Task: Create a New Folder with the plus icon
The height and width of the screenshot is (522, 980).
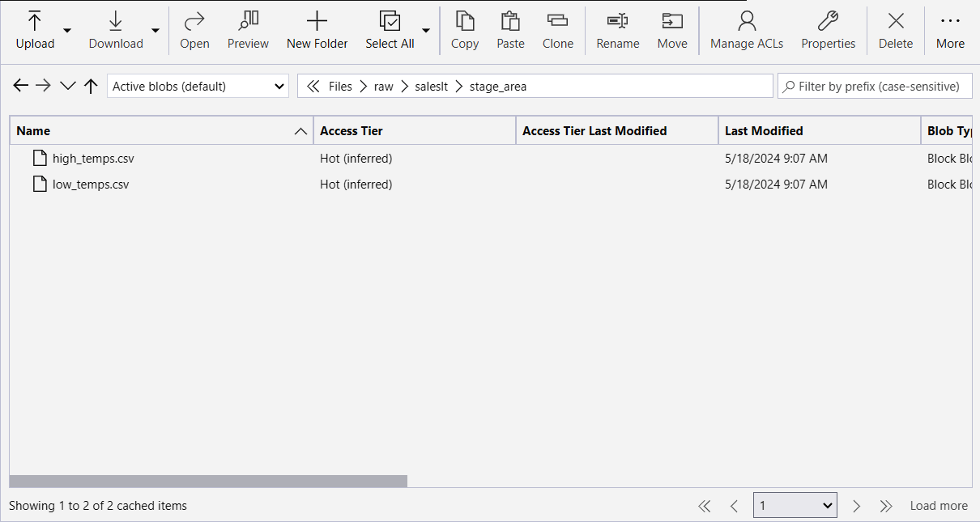Action: [317, 20]
